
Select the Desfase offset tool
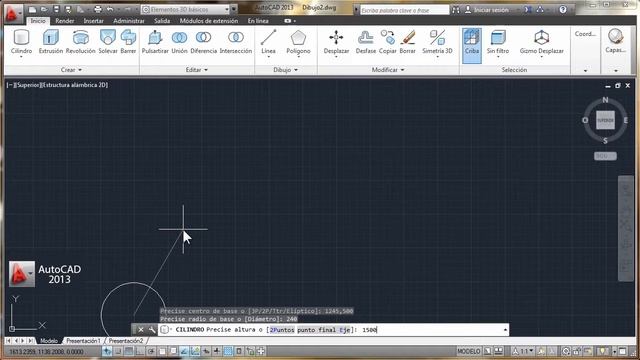click(x=365, y=42)
